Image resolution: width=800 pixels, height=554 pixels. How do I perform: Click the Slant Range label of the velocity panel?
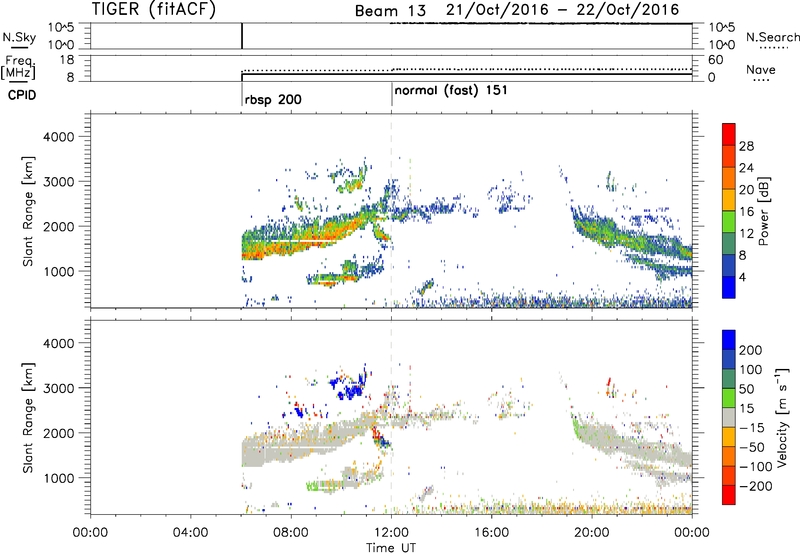pos(28,418)
